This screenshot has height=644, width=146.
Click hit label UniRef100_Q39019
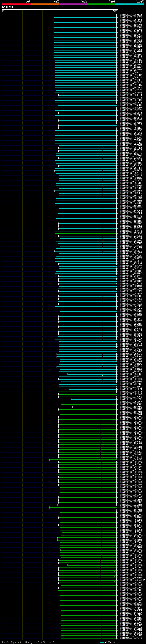click(131, 32)
